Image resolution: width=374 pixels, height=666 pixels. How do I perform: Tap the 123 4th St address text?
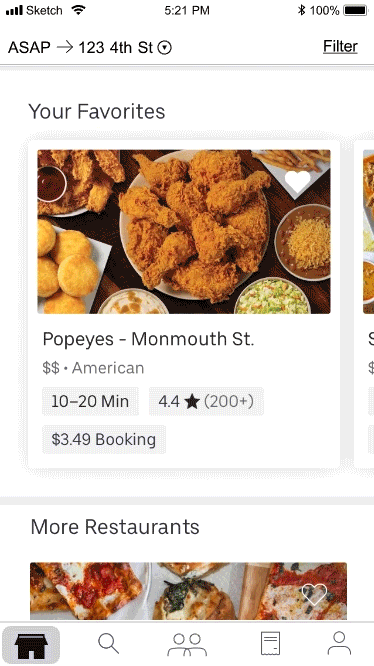click(115, 48)
